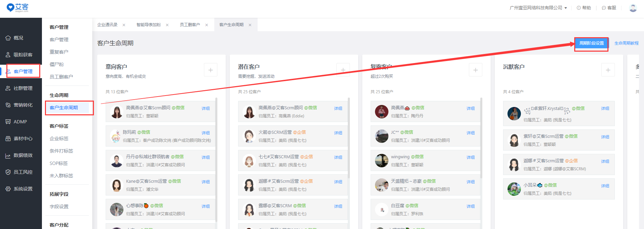This screenshot has height=229, width=644.
Task: Close the 员工删客户 tab
Action: click(207, 25)
